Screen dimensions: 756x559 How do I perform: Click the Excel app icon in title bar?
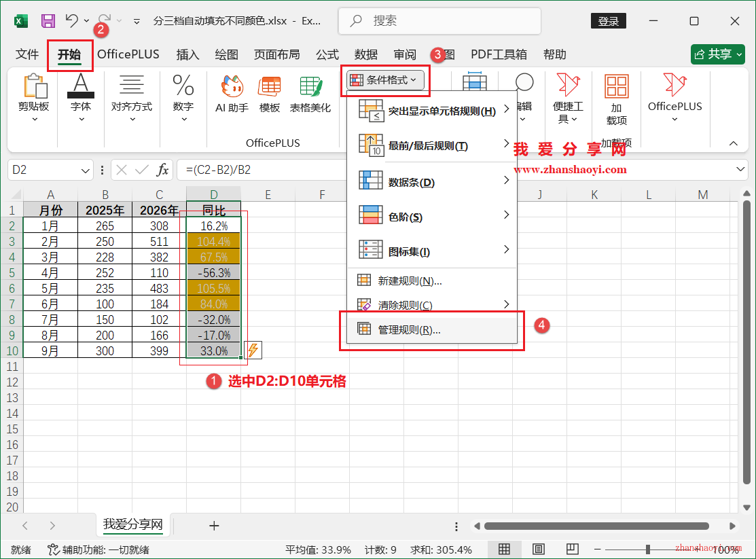[21, 21]
